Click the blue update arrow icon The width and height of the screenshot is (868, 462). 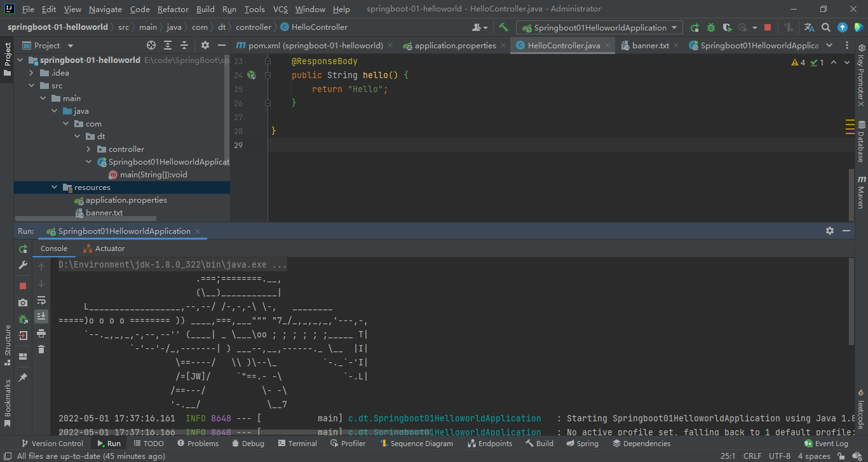(843, 27)
